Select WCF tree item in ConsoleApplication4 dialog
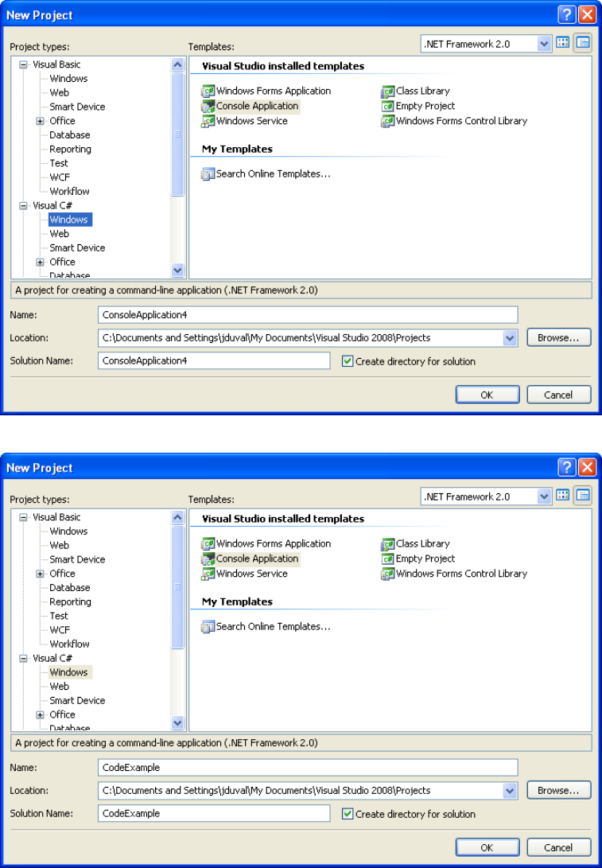 60,177
